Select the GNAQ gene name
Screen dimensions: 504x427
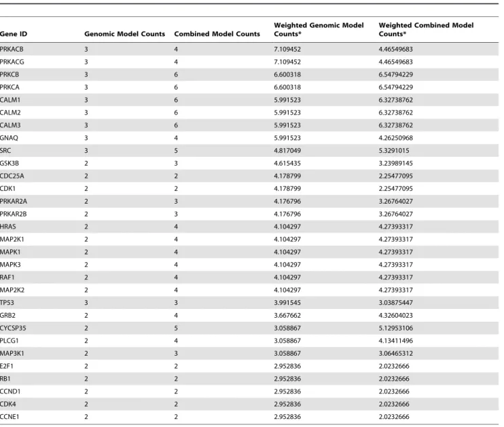point(9,138)
